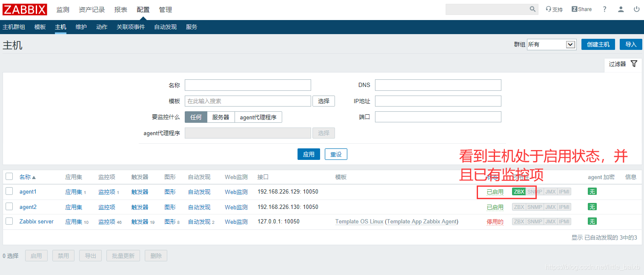Open the agent2 host link

[28, 207]
